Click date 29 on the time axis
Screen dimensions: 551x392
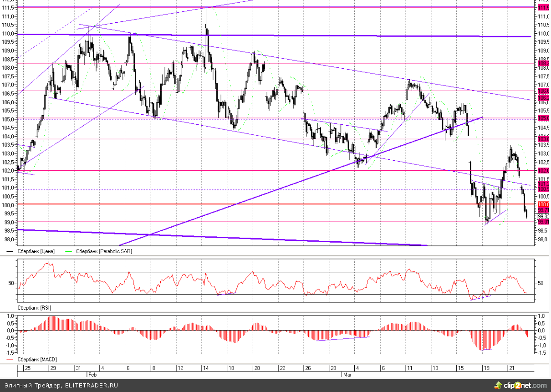click(x=53, y=368)
